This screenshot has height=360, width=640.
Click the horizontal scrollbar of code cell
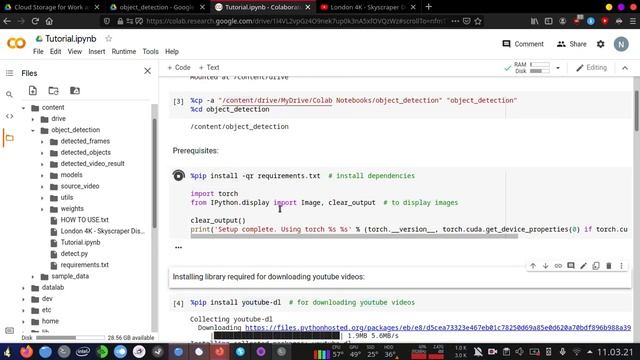[354, 236]
